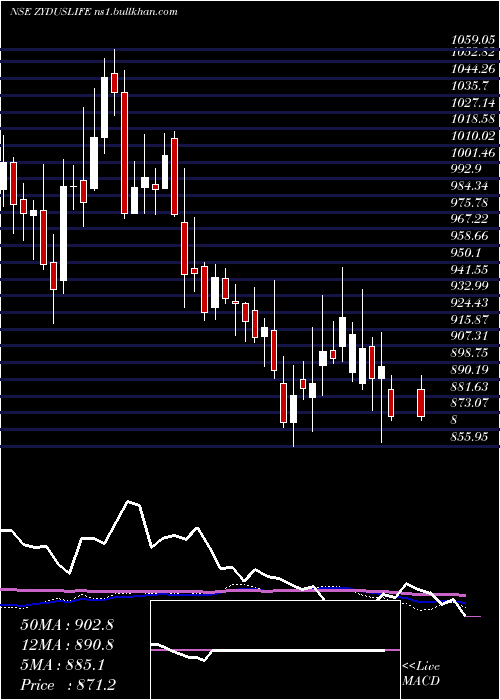Screen dimensions: 500x700
Task: Click the Price : 871.2 readout
Action: [x=69, y=685]
